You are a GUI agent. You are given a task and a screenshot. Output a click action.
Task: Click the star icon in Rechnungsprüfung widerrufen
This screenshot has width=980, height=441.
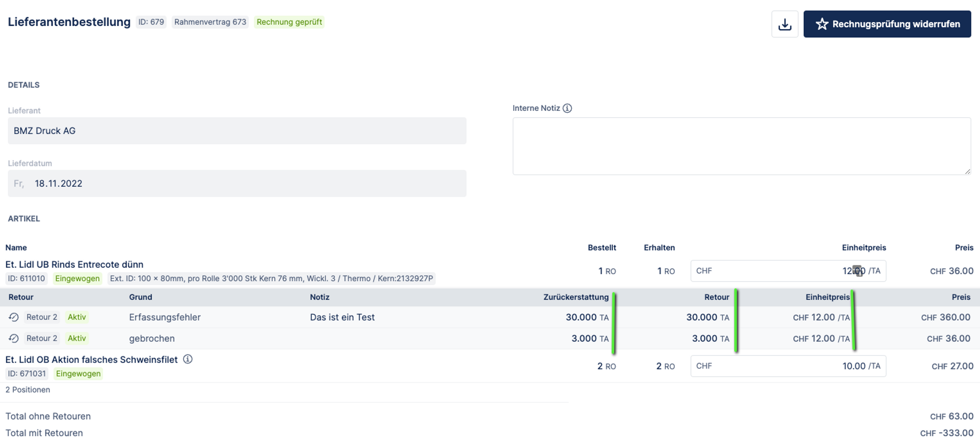pos(822,24)
